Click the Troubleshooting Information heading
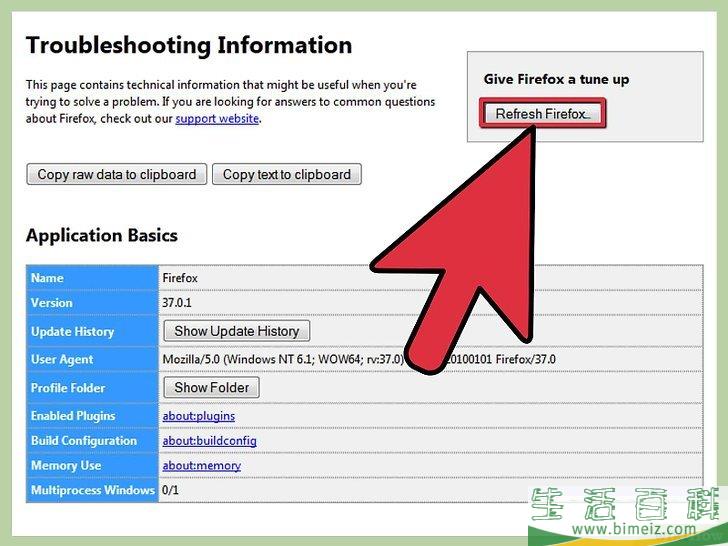 point(189,46)
